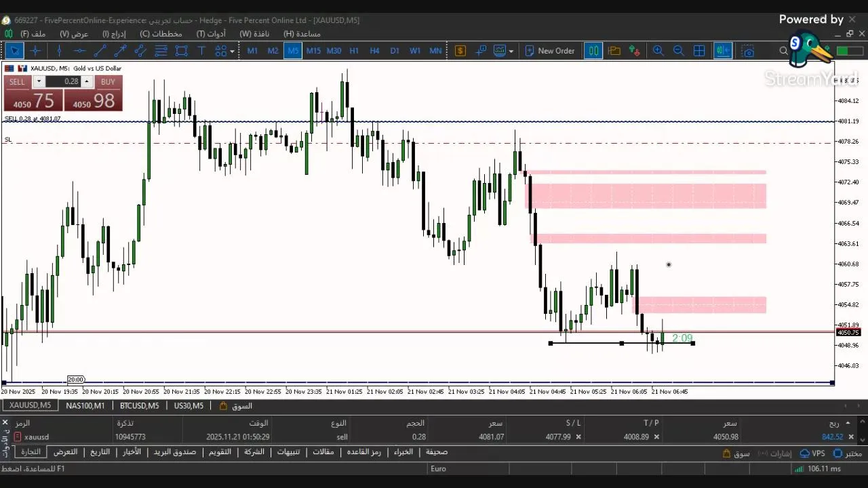Viewport: 868px width, 488px height.
Task: Switch to the US30,M5 chart tab
Action: [x=188, y=406]
